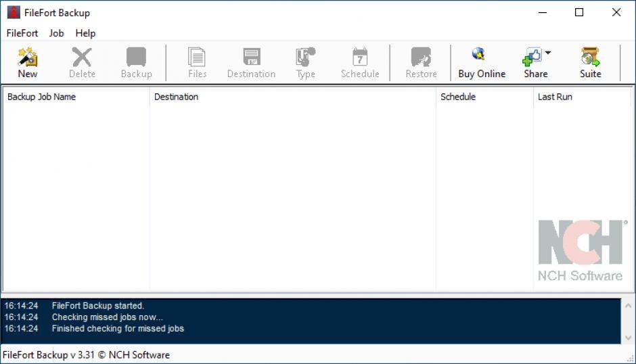Select log entry 'FileFort Backup started.'
The height and width of the screenshot is (364, 636).
[x=97, y=306]
